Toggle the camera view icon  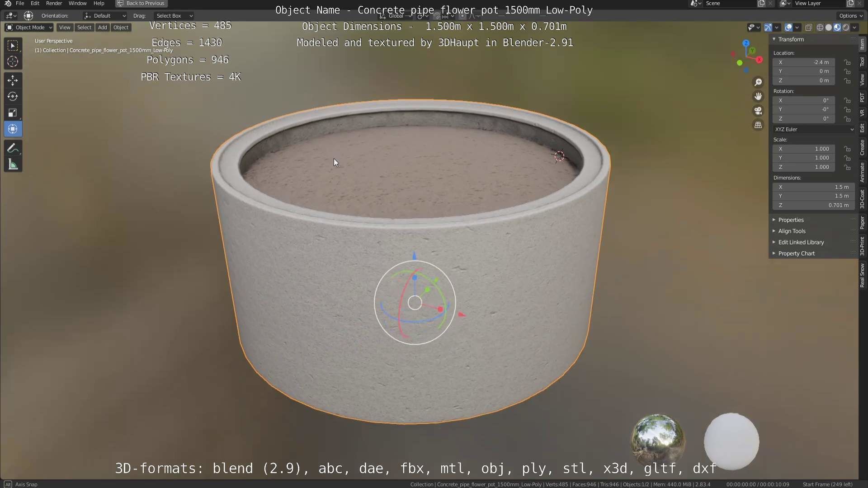click(x=758, y=111)
